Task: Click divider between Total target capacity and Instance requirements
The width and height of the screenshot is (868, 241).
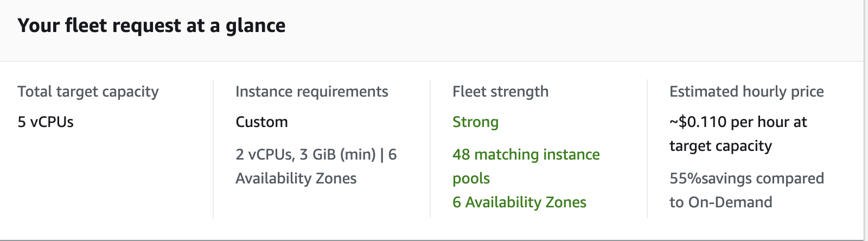Action: (213, 149)
